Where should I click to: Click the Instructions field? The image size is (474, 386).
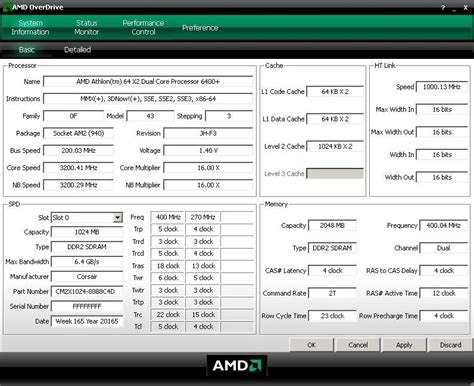[148, 99]
